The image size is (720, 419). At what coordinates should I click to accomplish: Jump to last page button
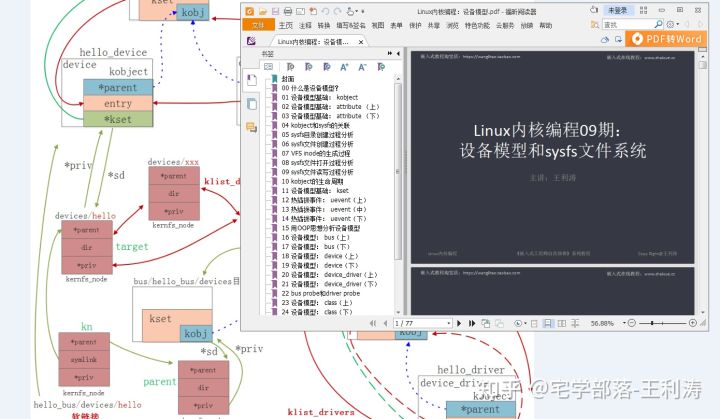[x=472, y=323]
